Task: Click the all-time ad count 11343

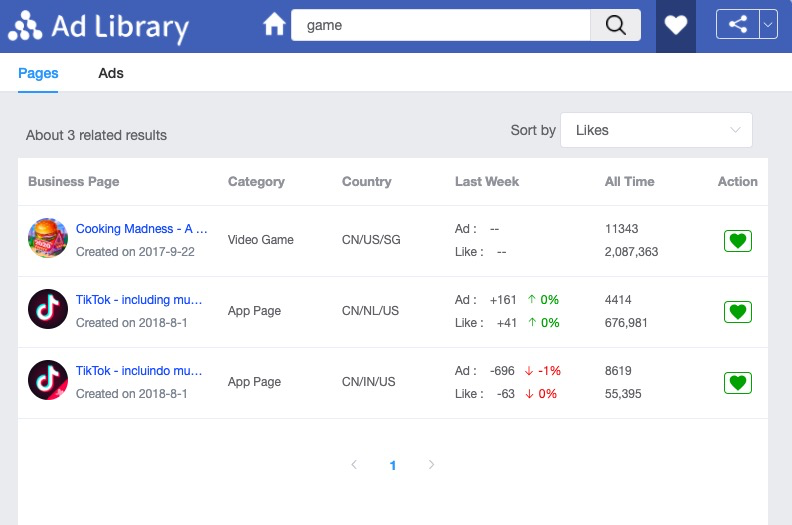Action: 622,229
